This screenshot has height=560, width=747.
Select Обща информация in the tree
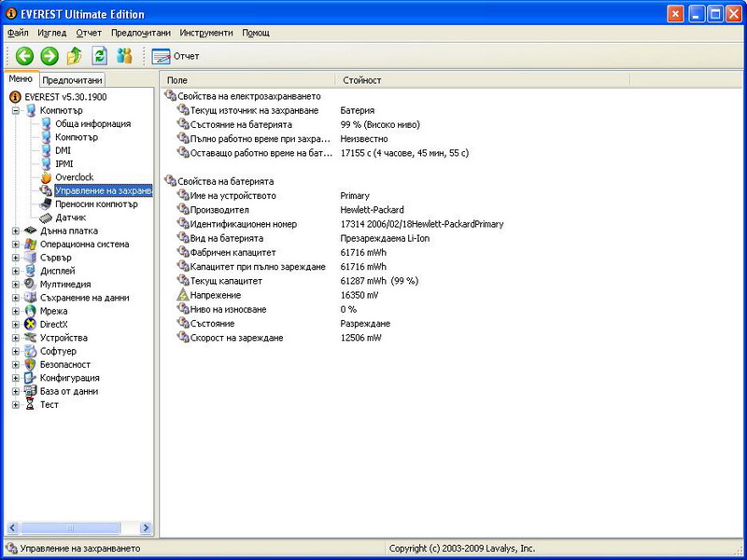pyautogui.click(x=92, y=124)
